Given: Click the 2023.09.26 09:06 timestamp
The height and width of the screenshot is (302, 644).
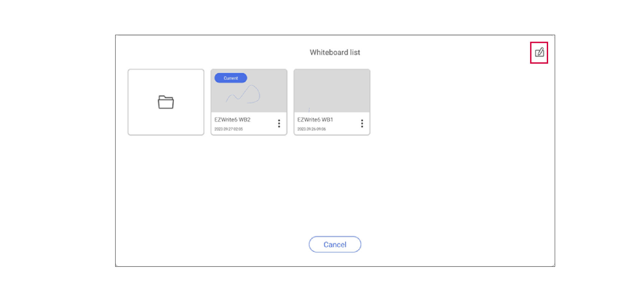Looking at the screenshot, I should (x=311, y=129).
